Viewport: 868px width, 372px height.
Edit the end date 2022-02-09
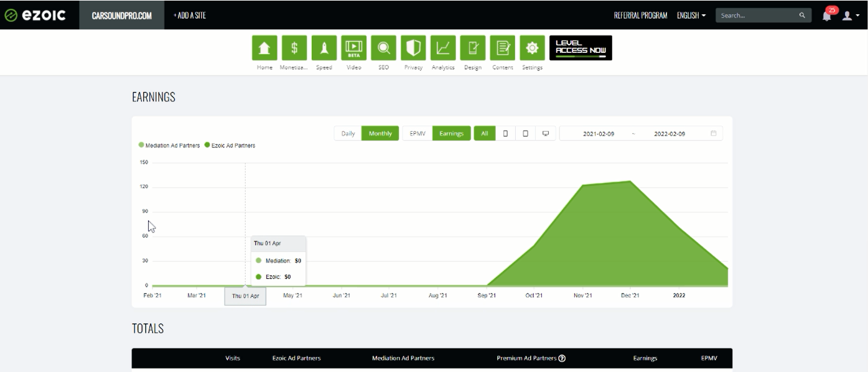(670, 134)
